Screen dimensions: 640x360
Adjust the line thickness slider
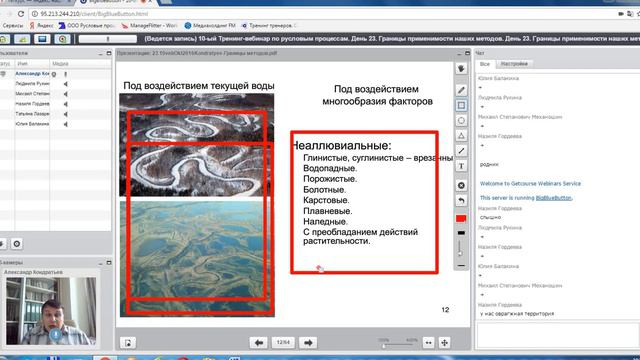pos(460,248)
